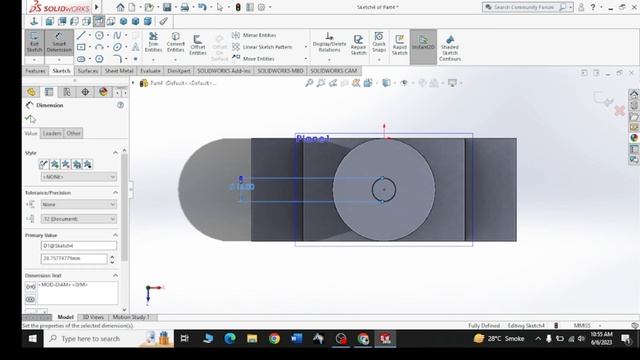Open the Options gear icon
The height and width of the screenshot is (360, 640).
pyautogui.click(x=262, y=7)
